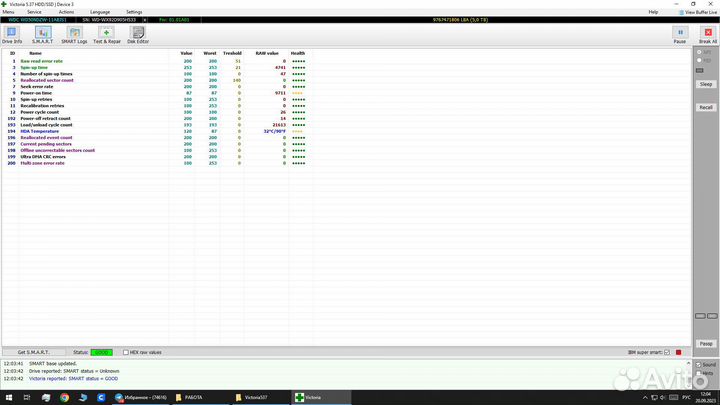Select the API radio button
Image resolution: width=720 pixels, height=405 pixels.
(x=699, y=52)
